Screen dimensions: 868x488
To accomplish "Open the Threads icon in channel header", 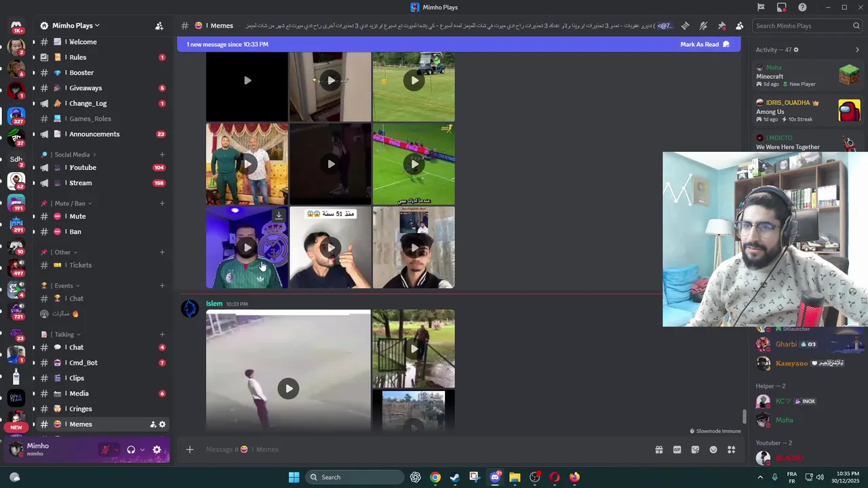I will [685, 26].
